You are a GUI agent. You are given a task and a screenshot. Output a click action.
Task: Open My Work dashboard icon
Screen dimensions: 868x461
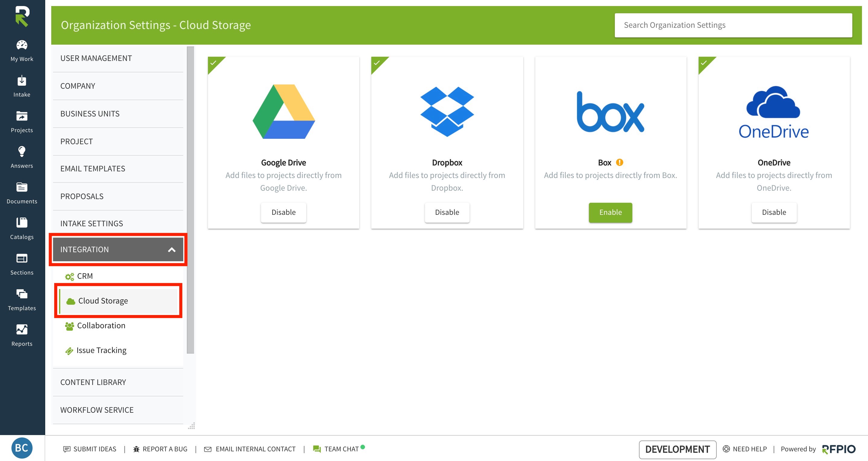22,45
